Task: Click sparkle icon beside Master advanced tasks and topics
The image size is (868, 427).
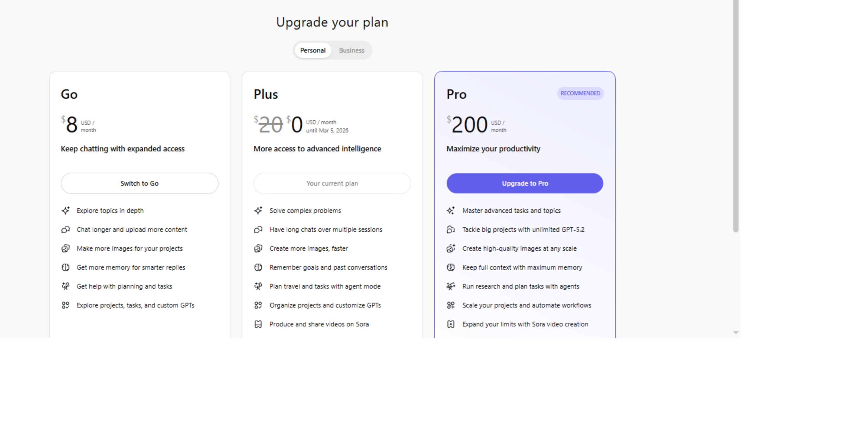Action: [451, 211]
